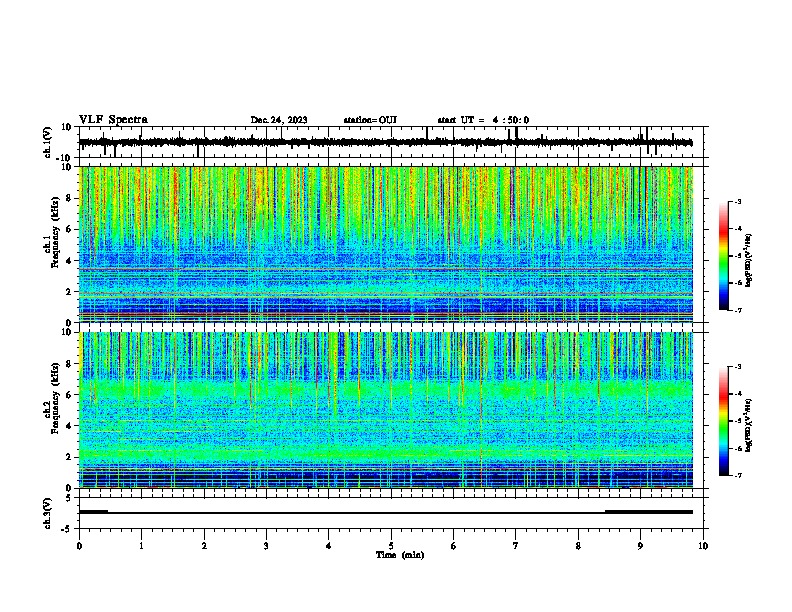This screenshot has width=792, height=612.
Task: Select the date text "Dec. 24, 2023"
Action: click(x=279, y=120)
